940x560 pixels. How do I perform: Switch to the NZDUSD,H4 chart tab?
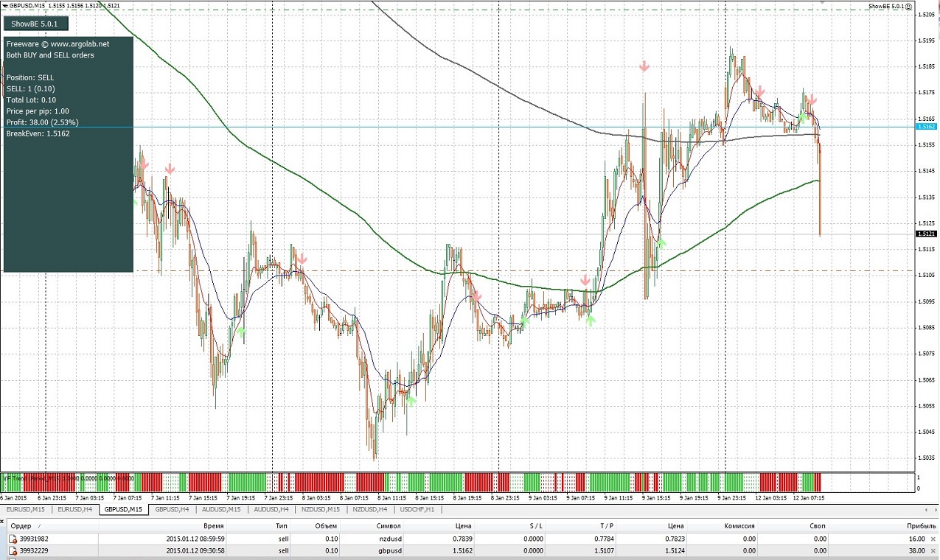point(370,509)
